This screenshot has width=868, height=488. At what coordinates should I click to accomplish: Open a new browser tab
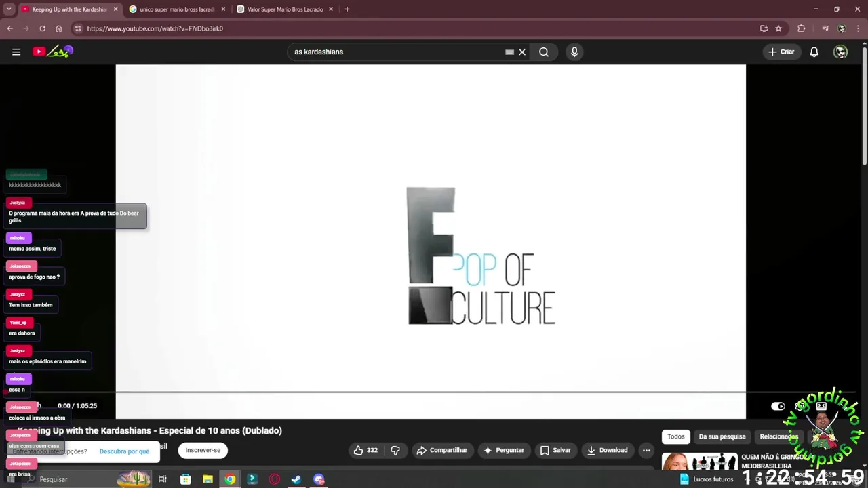coord(347,9)
